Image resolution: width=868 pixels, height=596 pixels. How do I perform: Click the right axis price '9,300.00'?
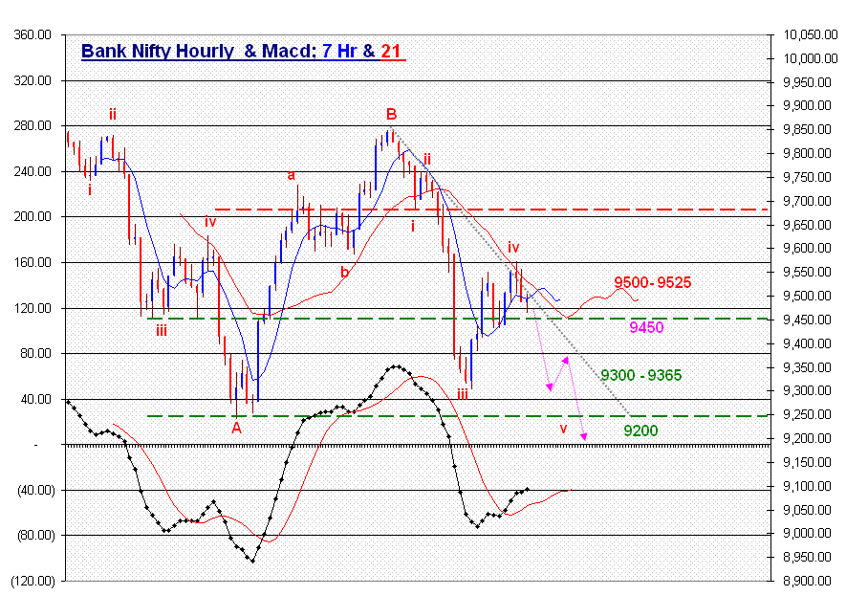[807, 391]
